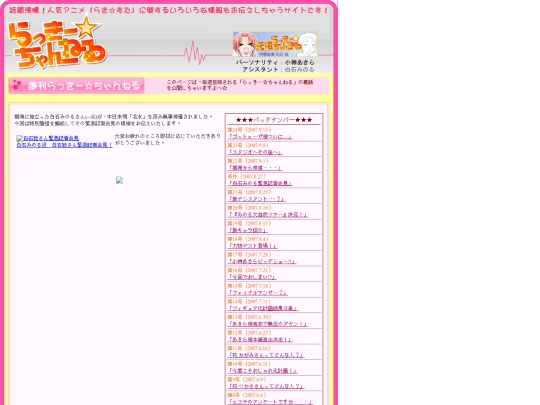Image resolution: width=540 pixels, height=405 pixels.
Task: Open back number 第19号 (2007.8.11) link
Action: [247, 230]
